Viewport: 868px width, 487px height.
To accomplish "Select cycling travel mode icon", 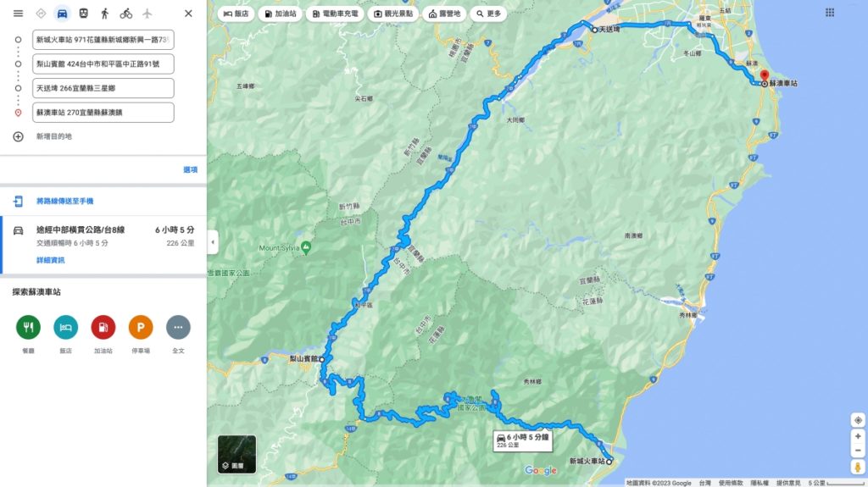I will (126, 14).
